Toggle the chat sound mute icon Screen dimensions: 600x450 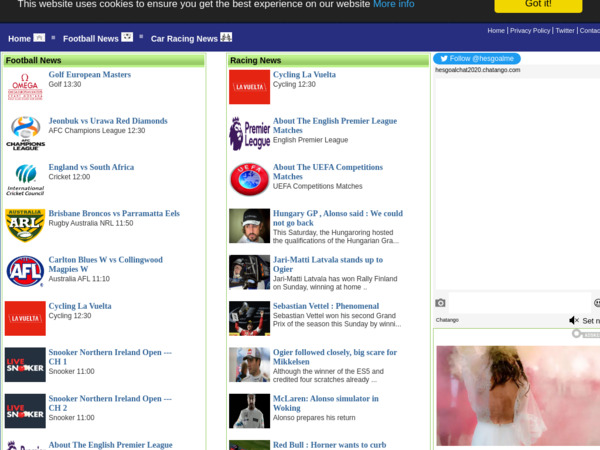click(x=574, y=320)
